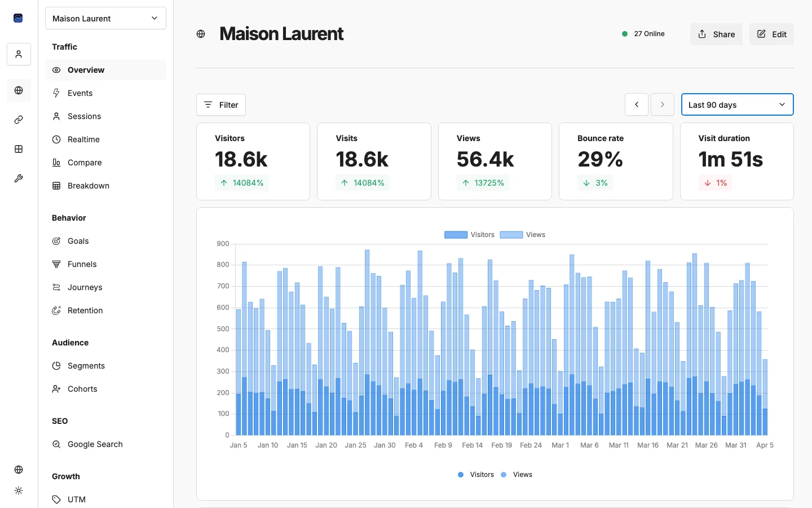This screenshot has height=508, width=812.
Task: Open the Funnels page
Action: pyautogui.click(x=105, y=264)
